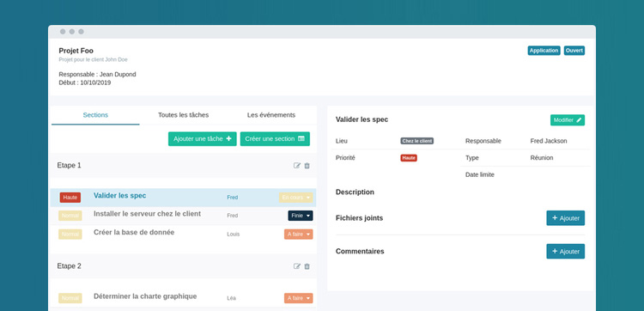Click the Ouvert status tag

click(574, 51)
